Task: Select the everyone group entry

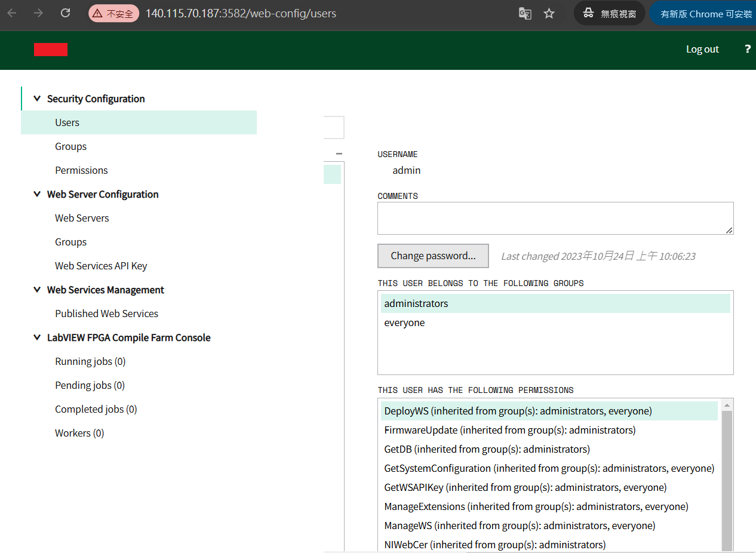Action: pyautogui.click(x=555, y=322)
